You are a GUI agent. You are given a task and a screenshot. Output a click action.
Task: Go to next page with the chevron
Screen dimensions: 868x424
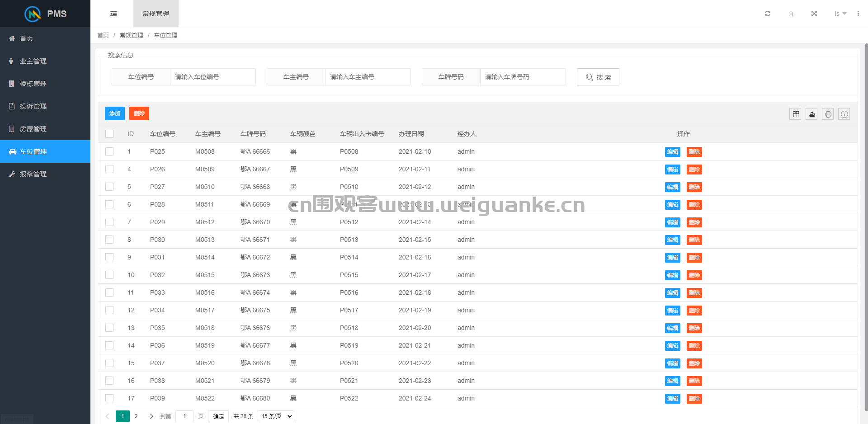click(151, 416)
